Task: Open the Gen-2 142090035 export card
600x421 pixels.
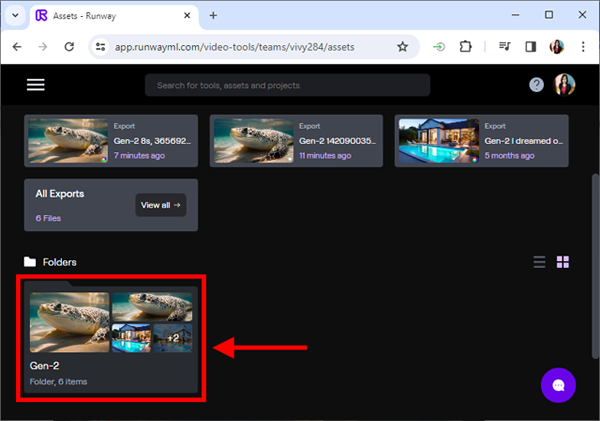Action: click(296, 141)
